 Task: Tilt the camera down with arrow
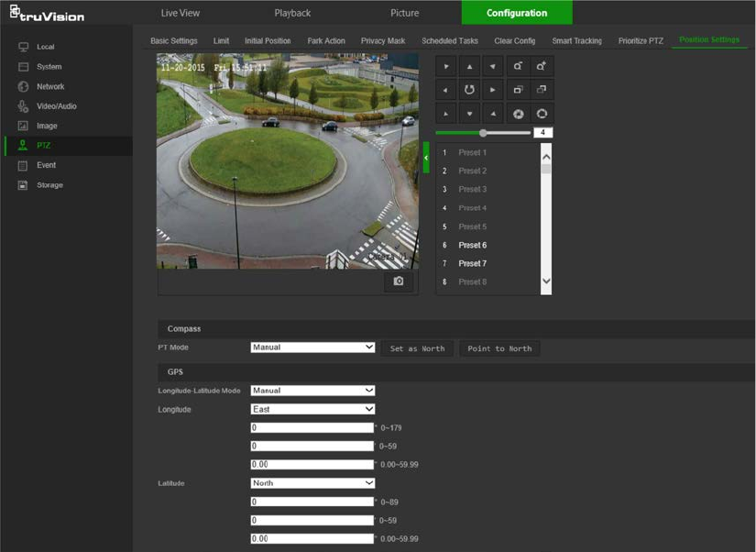(x=469, y=114)
